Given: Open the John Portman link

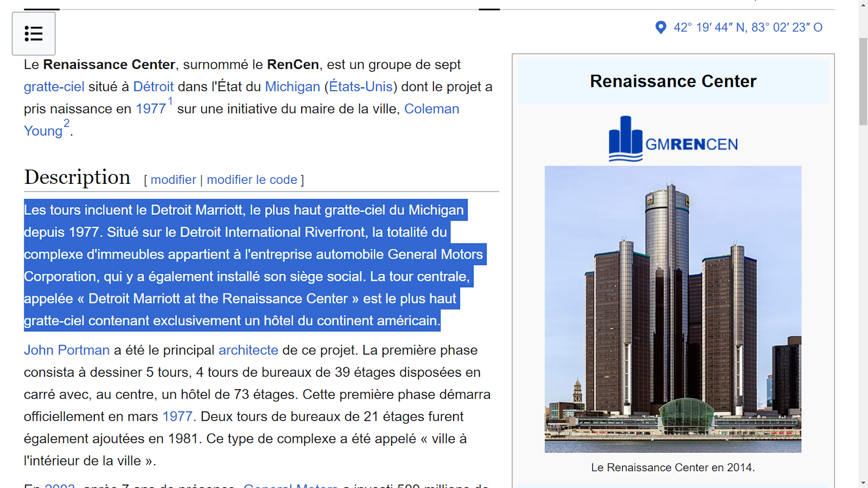Looking at the screenshot, I should coord(67,350).
